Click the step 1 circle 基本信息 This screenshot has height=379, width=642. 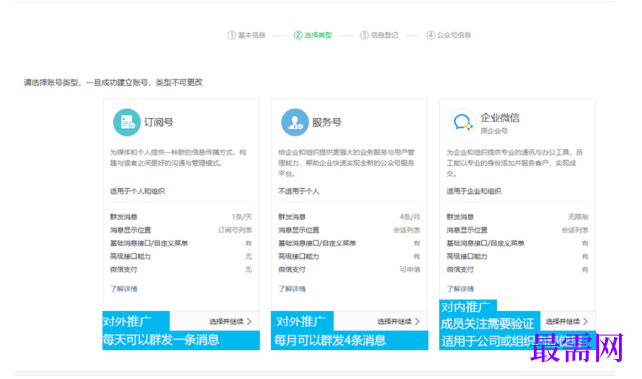click(x=231, y=35)
